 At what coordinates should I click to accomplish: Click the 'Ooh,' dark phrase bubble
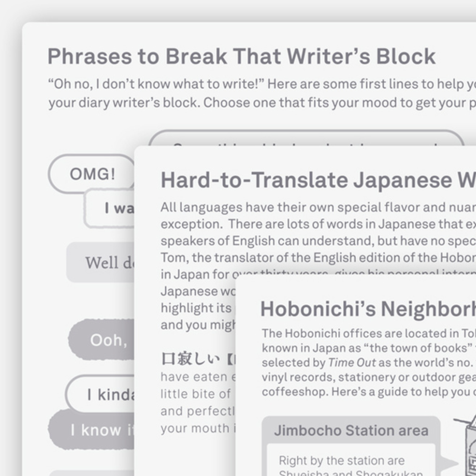tap(101, 340)
